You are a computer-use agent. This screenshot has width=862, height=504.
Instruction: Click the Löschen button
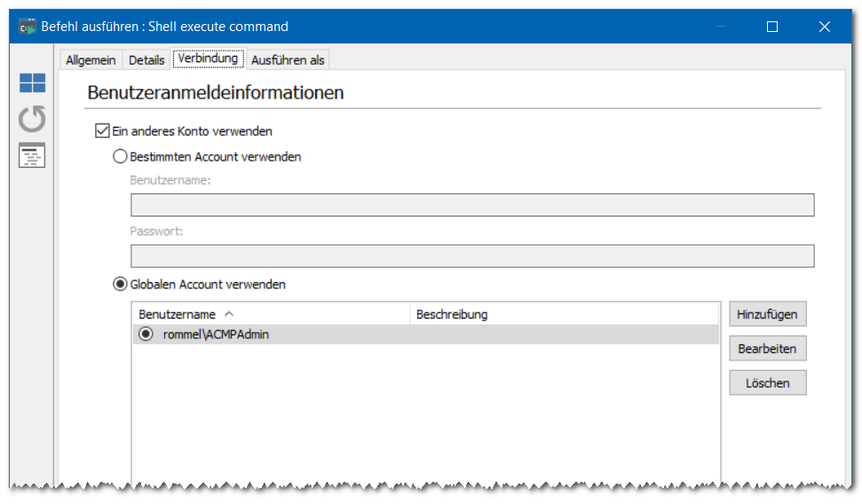pyautogui.click(x=767, y=382)
